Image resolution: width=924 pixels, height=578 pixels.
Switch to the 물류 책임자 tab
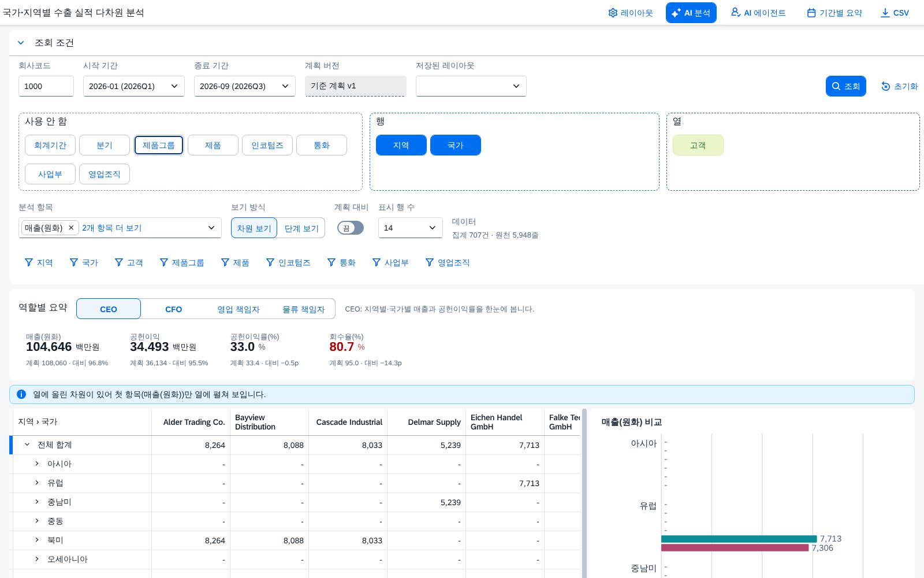(303, 309)
